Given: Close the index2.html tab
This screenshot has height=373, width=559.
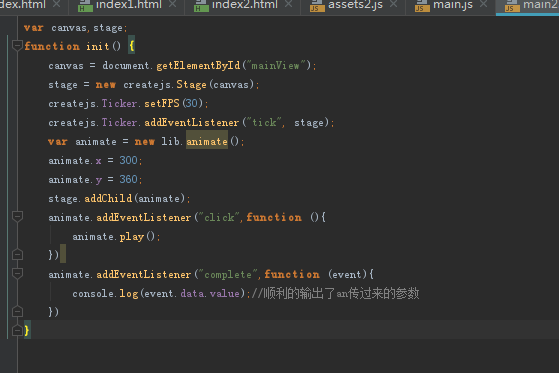Looking at the screenshot, I should click(288, 4).
